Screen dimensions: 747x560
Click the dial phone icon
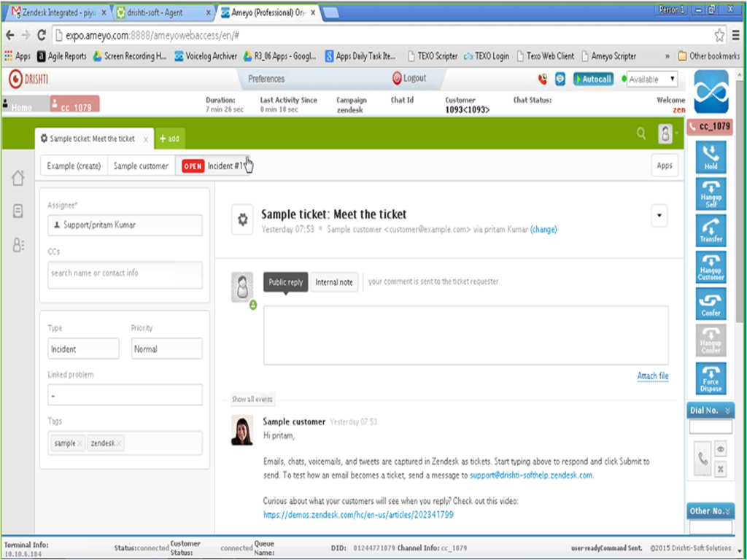(x=703, y=459)
